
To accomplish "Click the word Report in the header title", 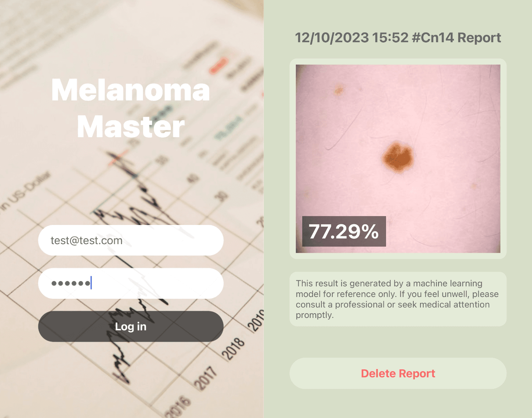I will pyautogui.click(x=479, y=38).
